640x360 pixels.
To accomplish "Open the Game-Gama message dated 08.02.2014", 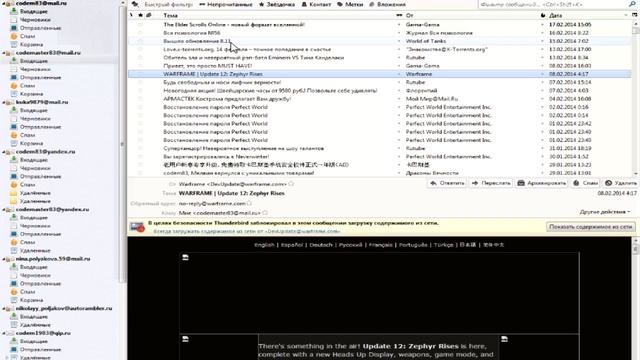I will (380, 66).
